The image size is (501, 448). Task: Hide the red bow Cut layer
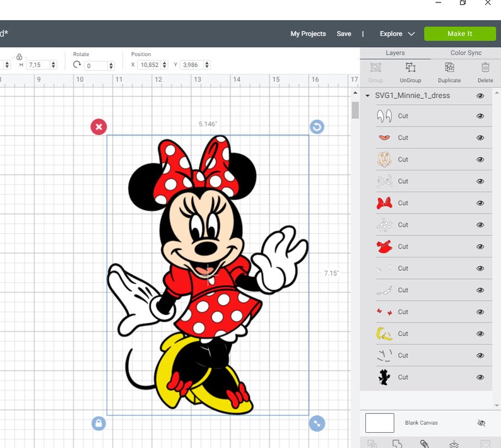tap(480, 203)
